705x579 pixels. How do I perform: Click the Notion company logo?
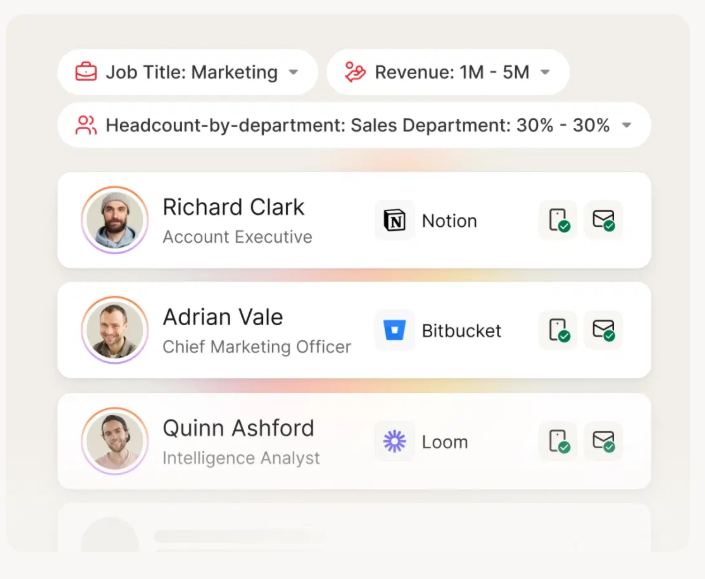click(x=395, y=221)
